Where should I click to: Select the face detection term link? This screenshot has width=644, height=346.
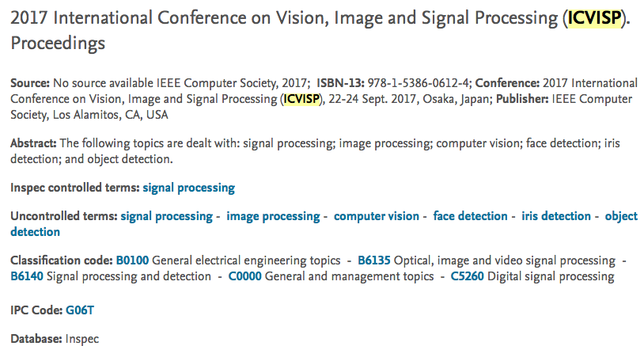pyautogui.click(x=470, y=216)
